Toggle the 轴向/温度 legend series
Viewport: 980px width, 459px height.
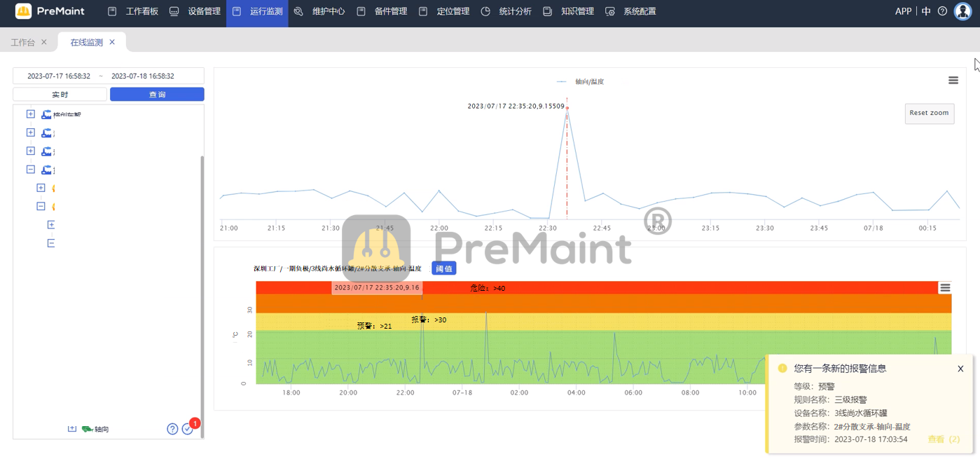(581, 82)
